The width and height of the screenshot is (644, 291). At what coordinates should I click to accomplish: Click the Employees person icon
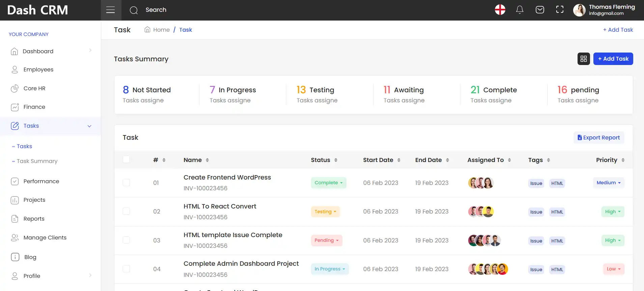click(x=15, y=70)
